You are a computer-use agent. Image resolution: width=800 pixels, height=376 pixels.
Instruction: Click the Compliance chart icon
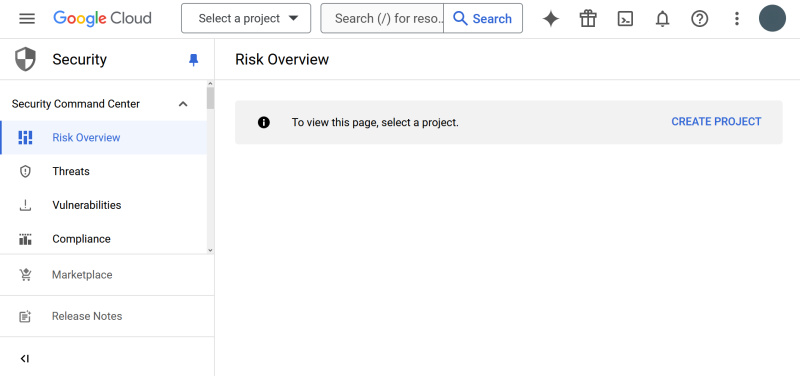[x=25, y=239]
